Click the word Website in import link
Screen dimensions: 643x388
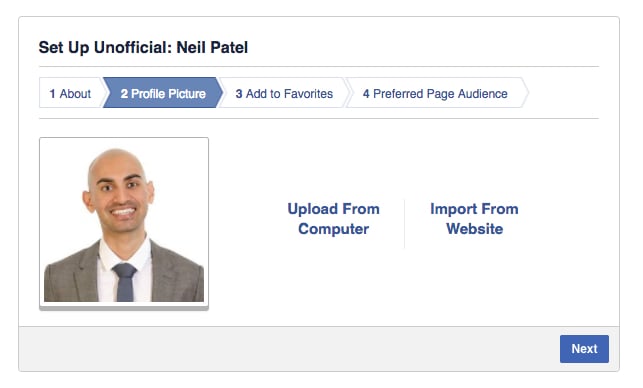point(474,228)
